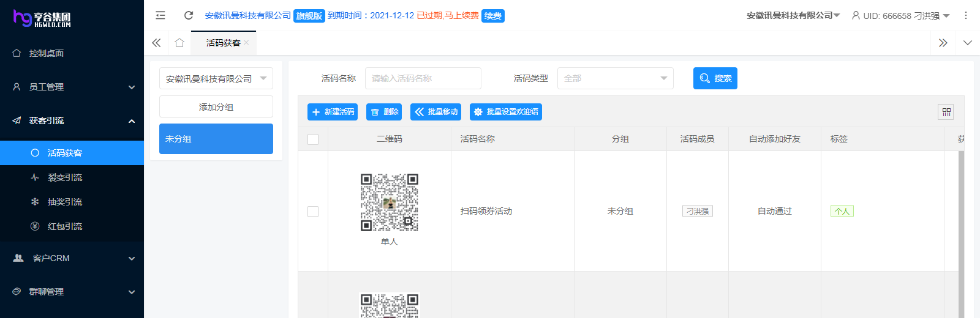Select 裂变引流 in the sidebar
980x318 pixels.
[x=65, y=177]
